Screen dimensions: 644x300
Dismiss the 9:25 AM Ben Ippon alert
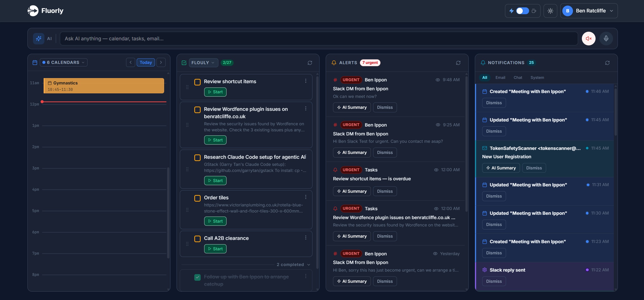coord(385,152)
